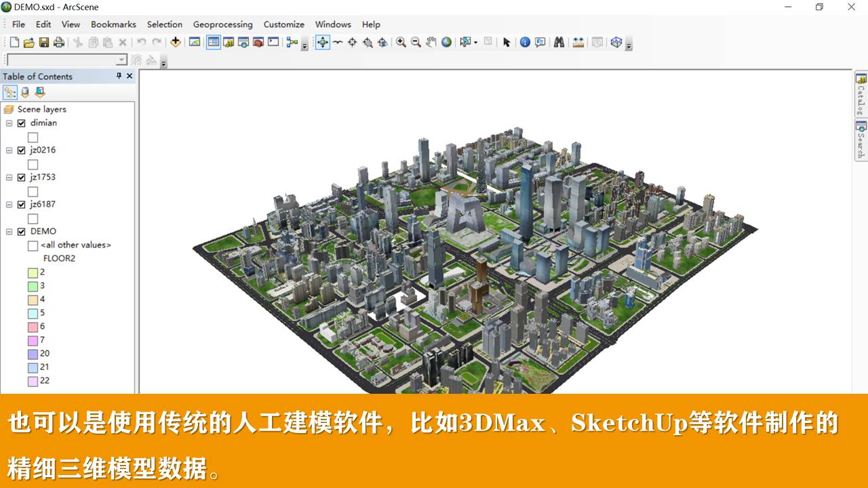Open the Find binoculars tool
This screenshot has height=488, width=868.
point(559,42)
